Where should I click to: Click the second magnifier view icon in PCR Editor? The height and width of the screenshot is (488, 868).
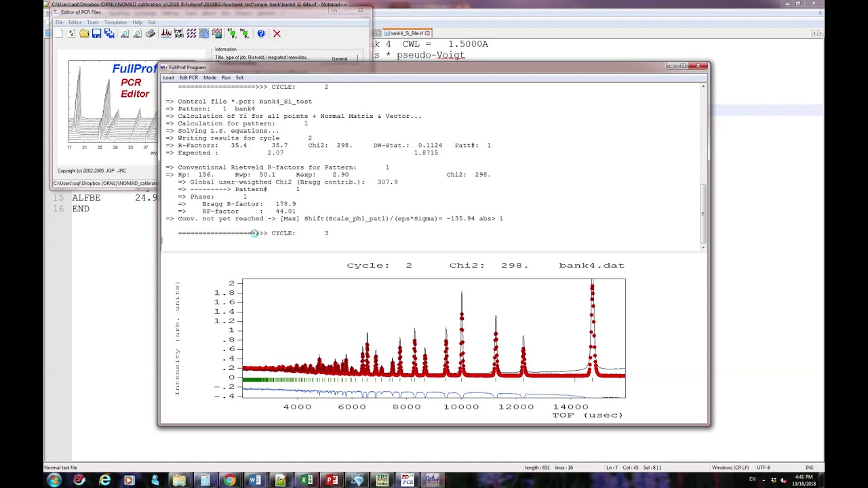(x=138, y=33)
